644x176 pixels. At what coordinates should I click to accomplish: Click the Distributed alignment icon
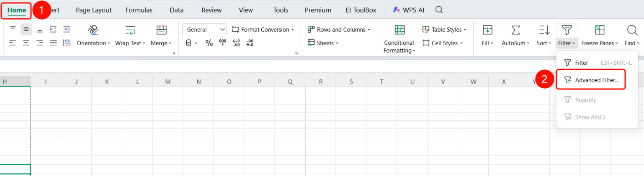tap(67, 43)
